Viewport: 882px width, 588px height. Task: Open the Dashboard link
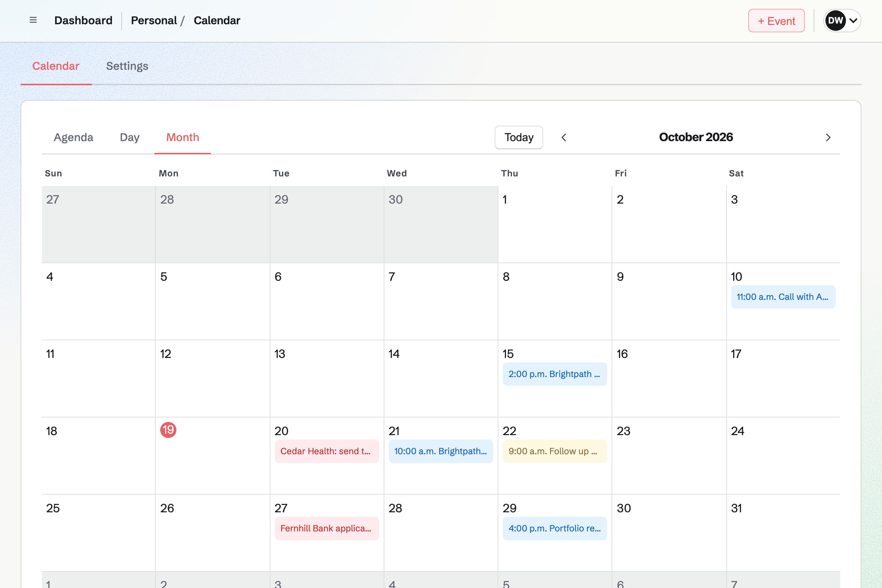pos(83,21)
